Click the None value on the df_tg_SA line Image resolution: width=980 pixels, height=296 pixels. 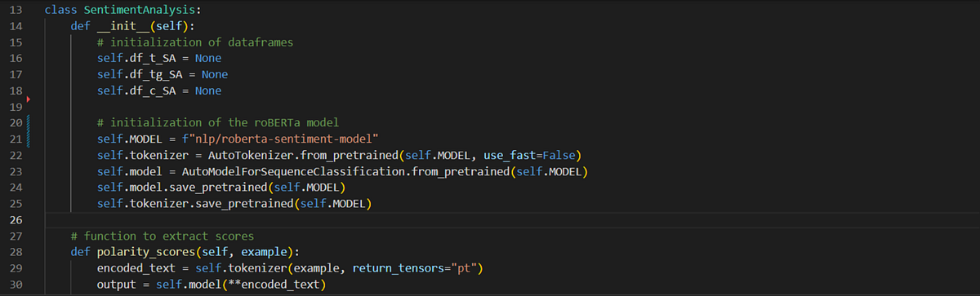pyautogui.click(x=214, y=74)
